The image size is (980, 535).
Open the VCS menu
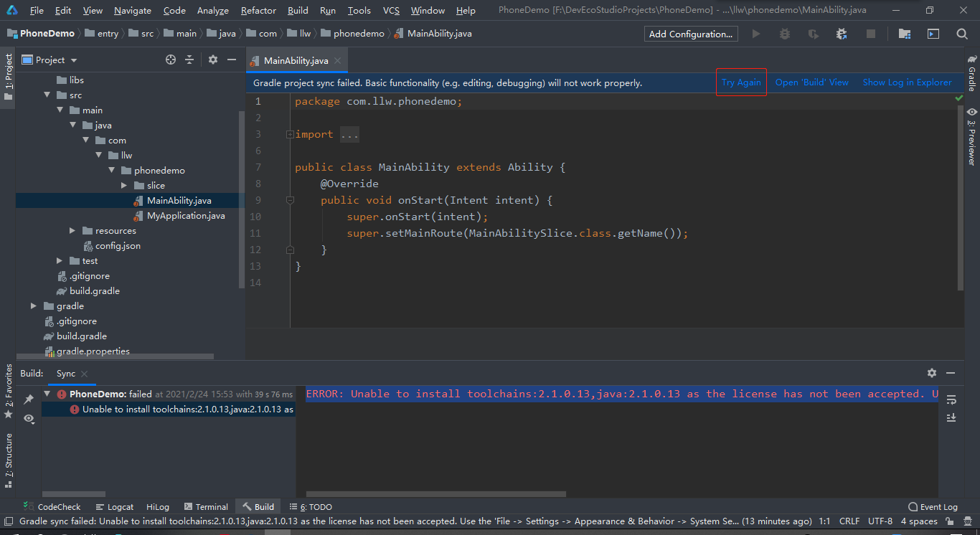pos(391,10)
